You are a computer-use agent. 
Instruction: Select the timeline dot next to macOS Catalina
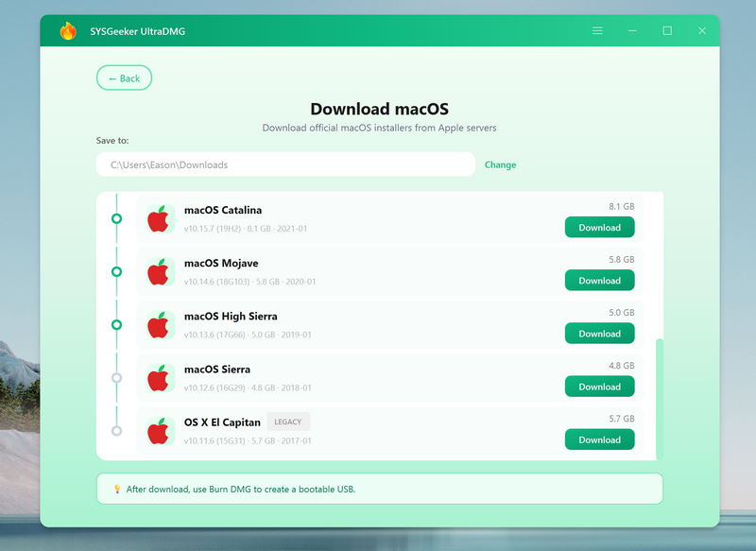click(115, 218)
